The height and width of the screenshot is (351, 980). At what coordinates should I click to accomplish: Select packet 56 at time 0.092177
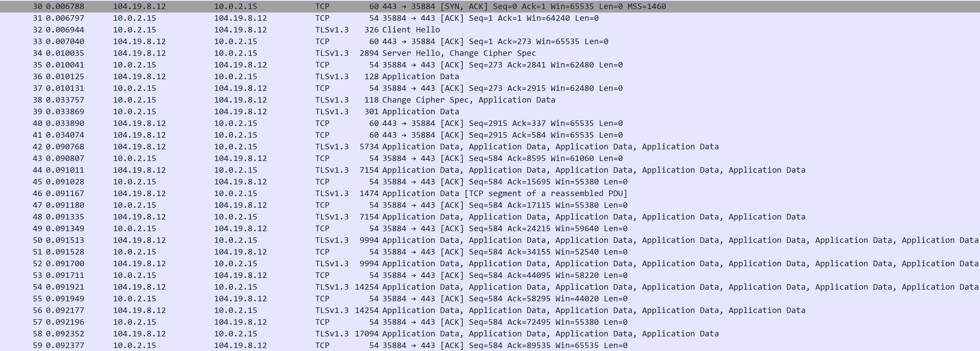point(490,310)
